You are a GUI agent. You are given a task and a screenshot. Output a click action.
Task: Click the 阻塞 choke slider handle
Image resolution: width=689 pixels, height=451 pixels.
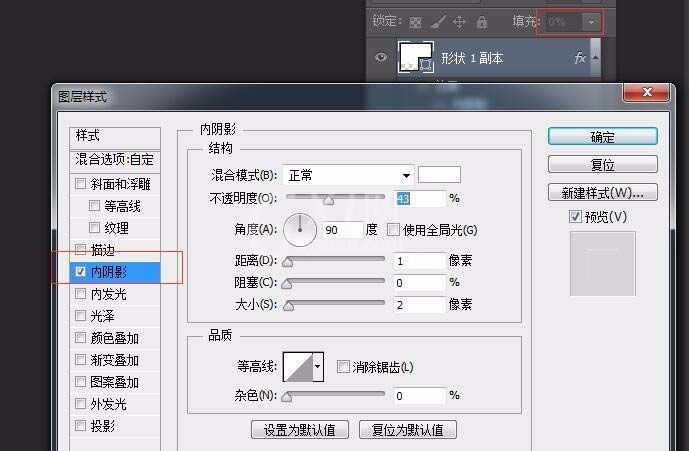pyautogui.click(x=286, y=284)
